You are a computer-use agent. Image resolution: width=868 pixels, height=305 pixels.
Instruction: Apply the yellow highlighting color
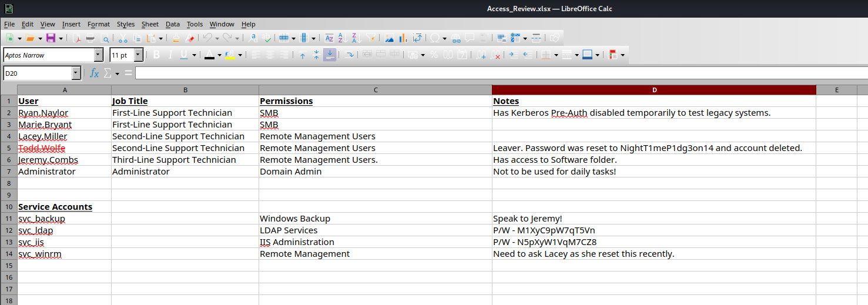[x=229, y=55]
